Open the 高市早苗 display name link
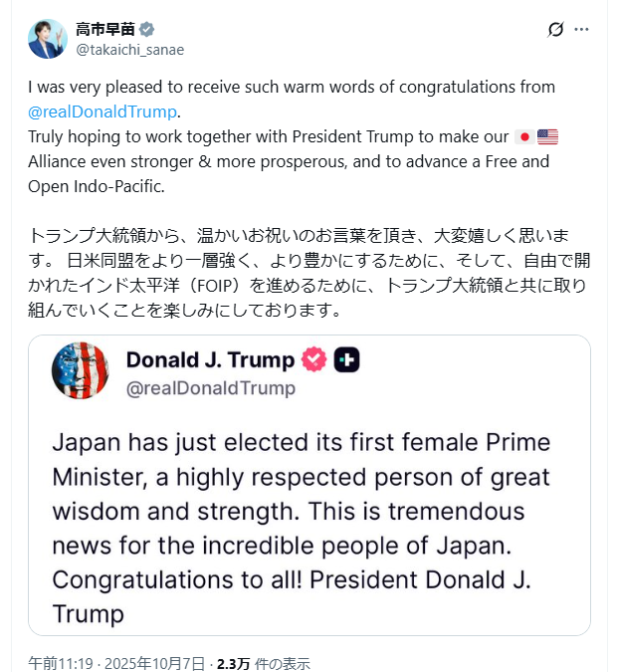The height and width of the screenshot is (672, 617). [x=103, y=29]
